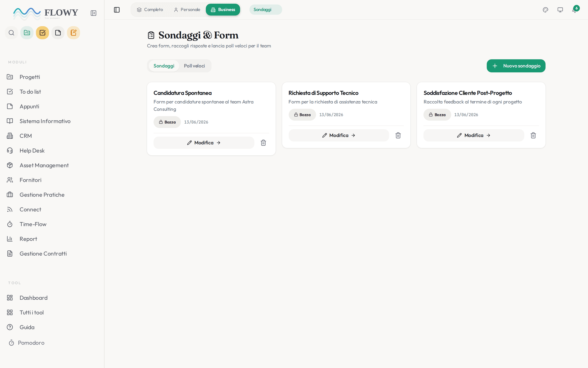Open Time-Flow module
The height and width of the screenshot is (368, 588).
click(x=52, y=224)
